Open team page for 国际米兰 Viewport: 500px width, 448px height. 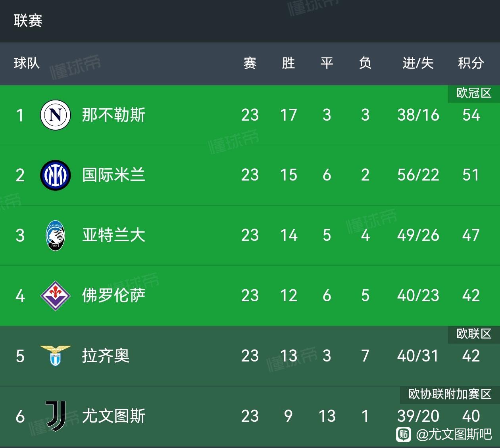click(113, 175)
